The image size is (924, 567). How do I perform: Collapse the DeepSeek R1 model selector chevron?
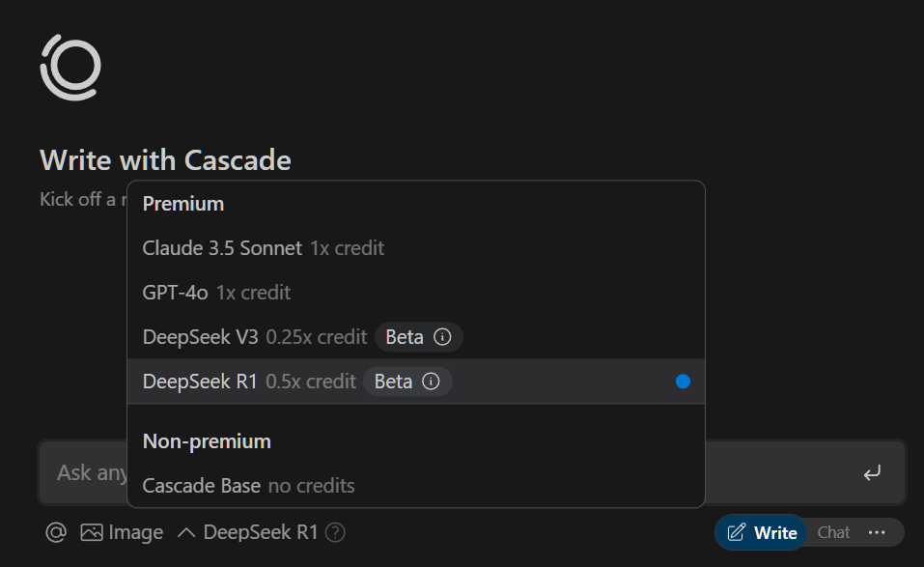[186, 533]
